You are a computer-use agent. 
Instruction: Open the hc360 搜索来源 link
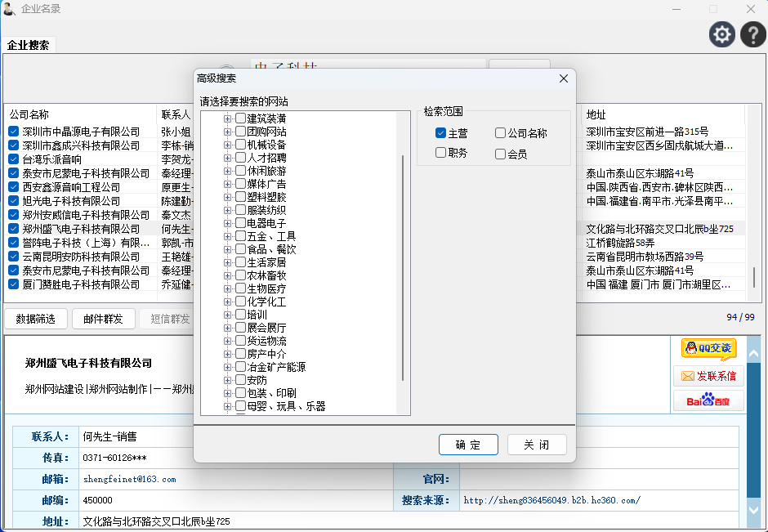(551, 500)
